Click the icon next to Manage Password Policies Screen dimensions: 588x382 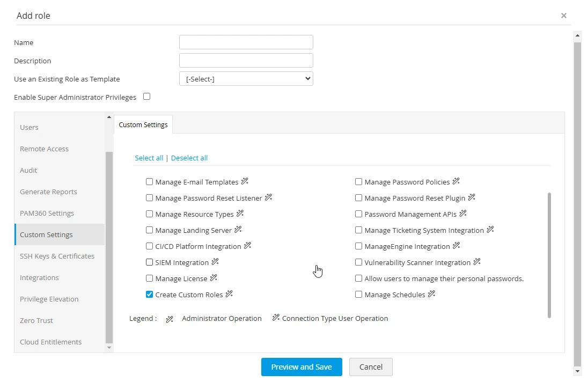pos(456,182)
